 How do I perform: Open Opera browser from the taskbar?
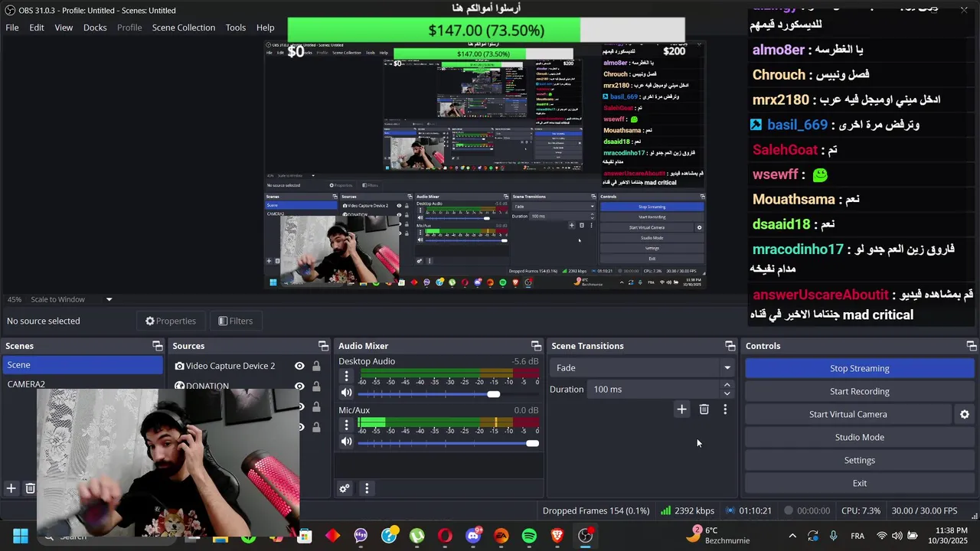point(445,536)
